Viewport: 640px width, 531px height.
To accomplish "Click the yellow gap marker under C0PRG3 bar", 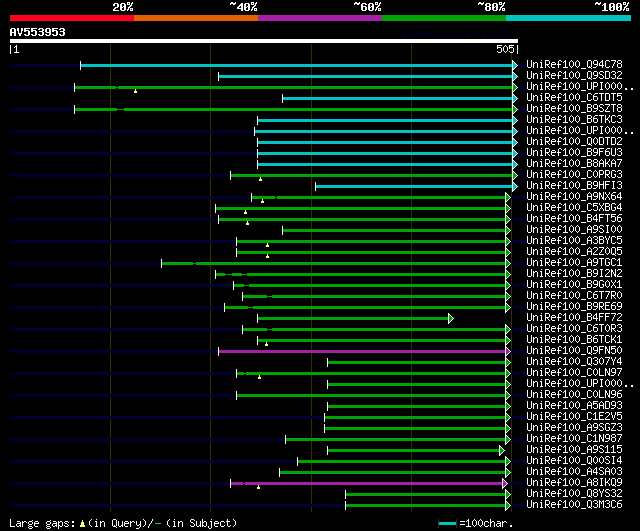I will pyautogui.click(x=260, y=179).
